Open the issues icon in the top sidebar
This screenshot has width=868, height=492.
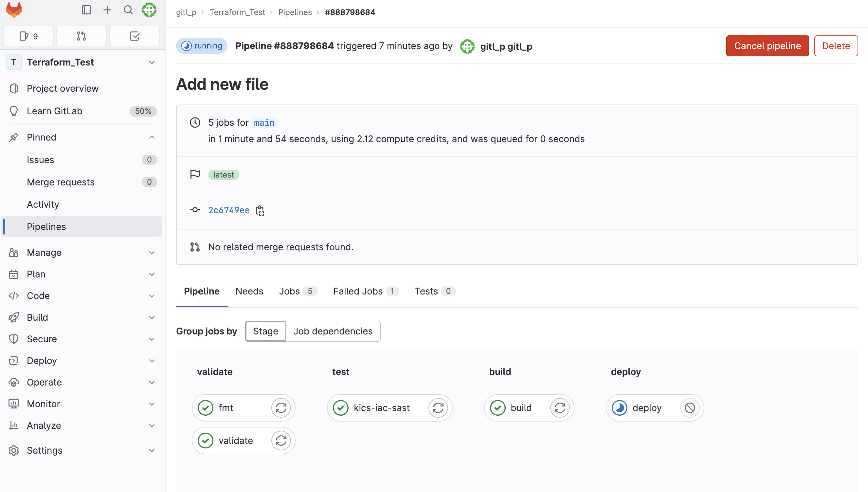click(28, 36)
